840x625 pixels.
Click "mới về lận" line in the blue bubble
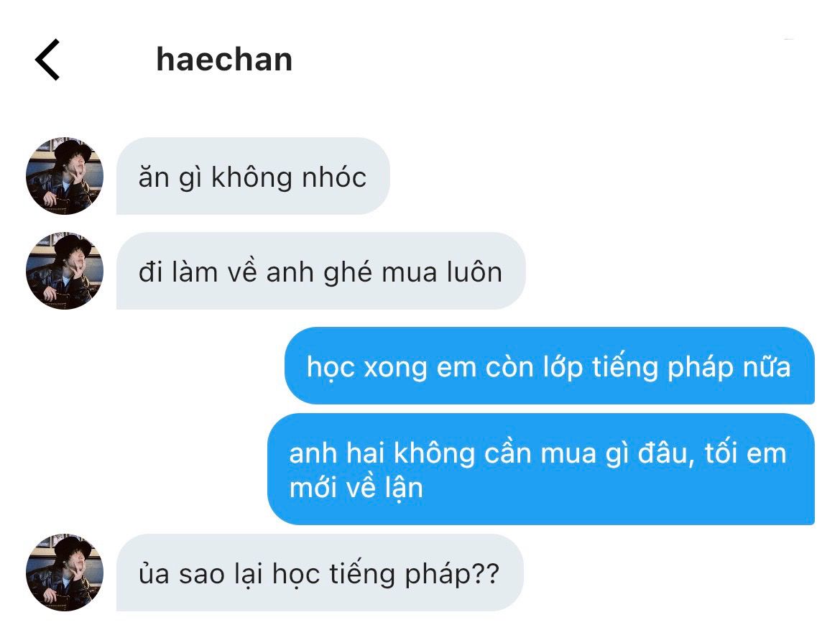[x=356, y=488]
